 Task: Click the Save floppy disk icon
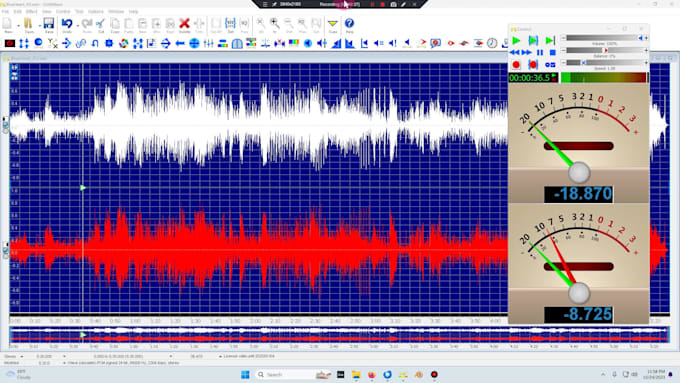pos(49,24)
